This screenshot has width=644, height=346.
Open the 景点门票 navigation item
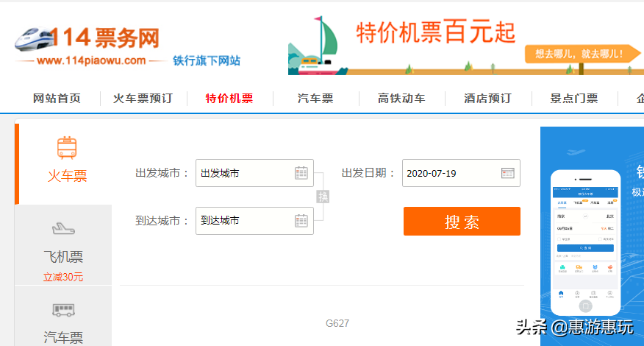574,99
